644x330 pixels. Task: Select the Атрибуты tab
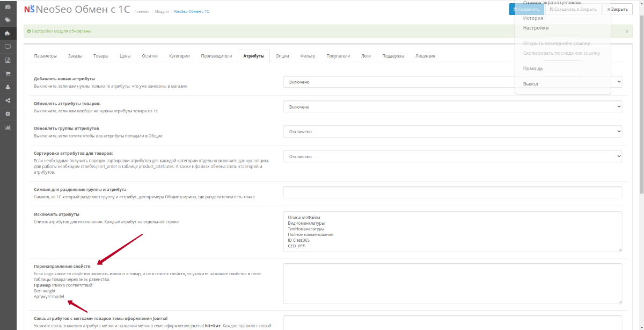(253, 56)
